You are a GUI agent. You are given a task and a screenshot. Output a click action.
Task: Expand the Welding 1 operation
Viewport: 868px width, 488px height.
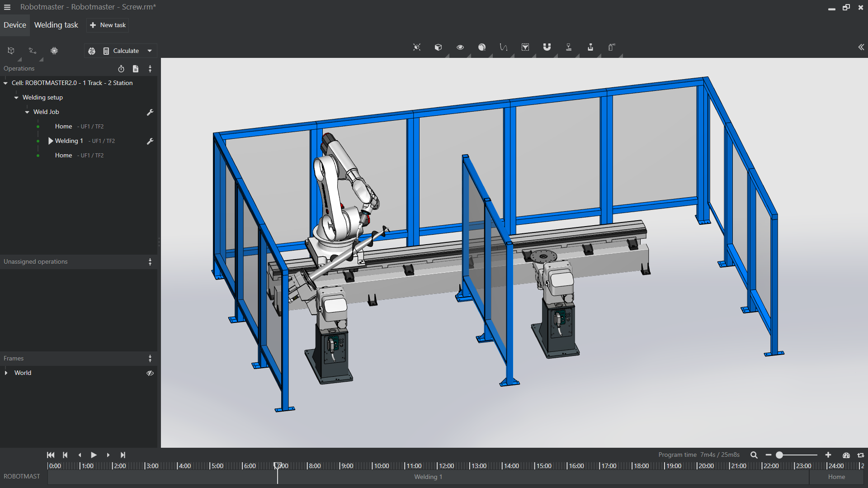tap(51, 141)
